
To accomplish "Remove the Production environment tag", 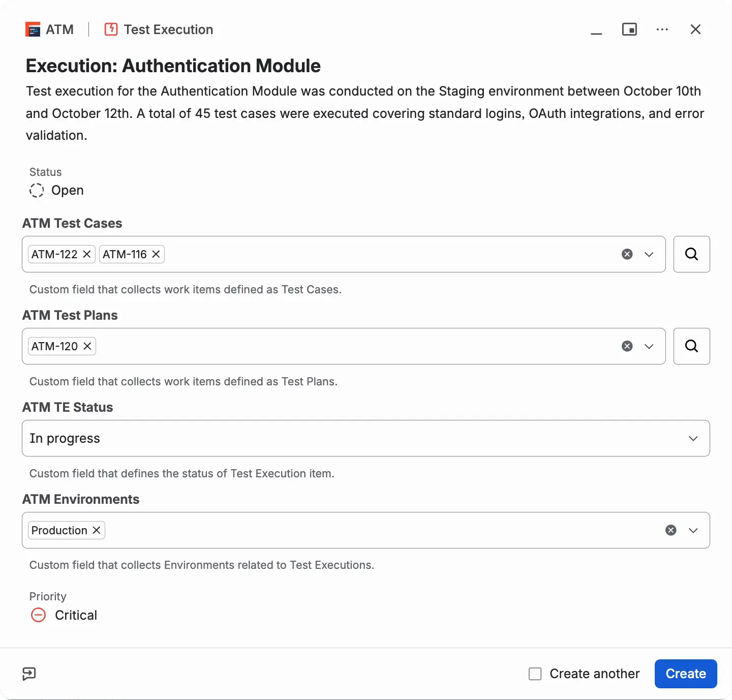I will (97, 530).
